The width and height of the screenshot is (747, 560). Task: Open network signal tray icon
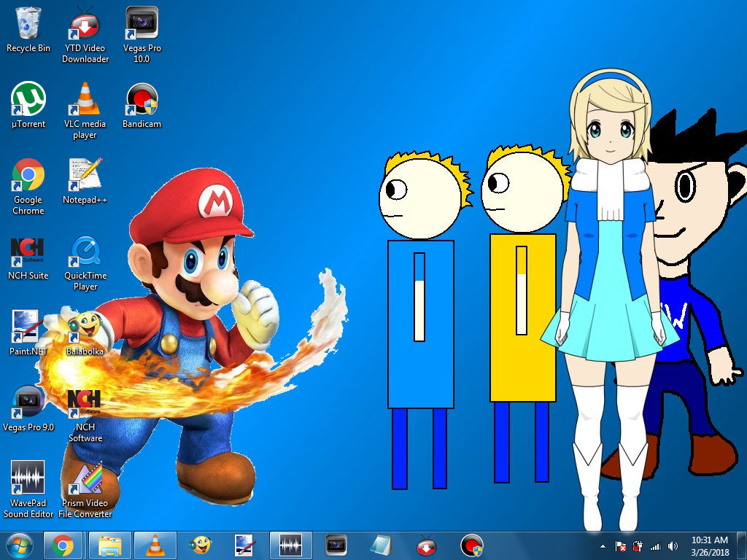[656, 547]
